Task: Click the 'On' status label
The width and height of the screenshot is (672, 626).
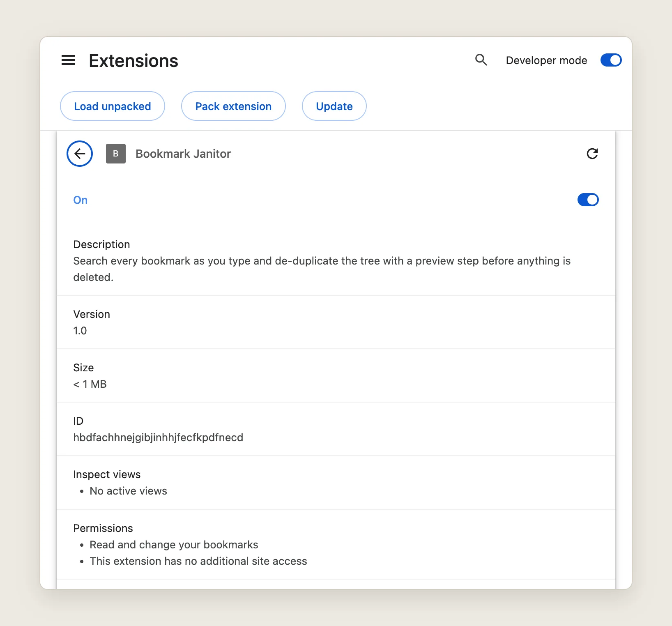Action: click(x=81, y=200)
